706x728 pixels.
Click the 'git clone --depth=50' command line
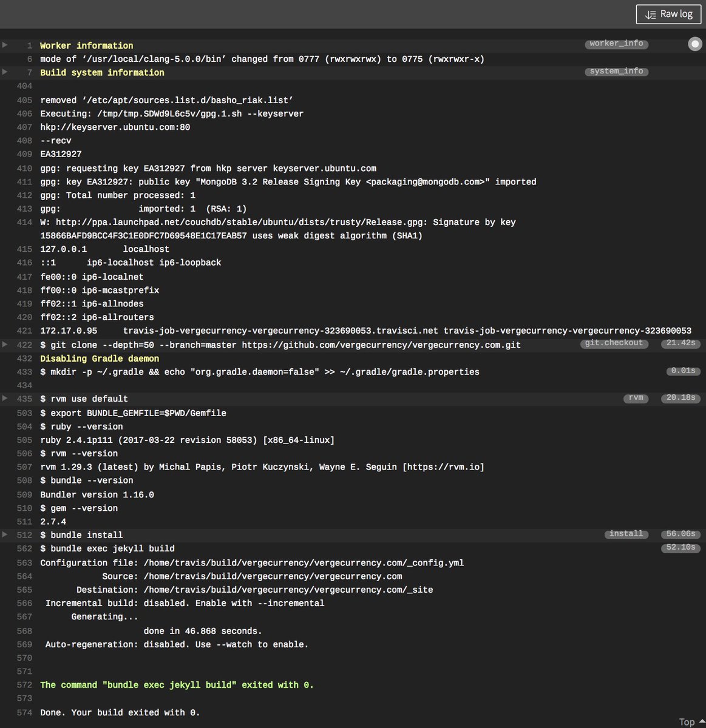point(280,345)
